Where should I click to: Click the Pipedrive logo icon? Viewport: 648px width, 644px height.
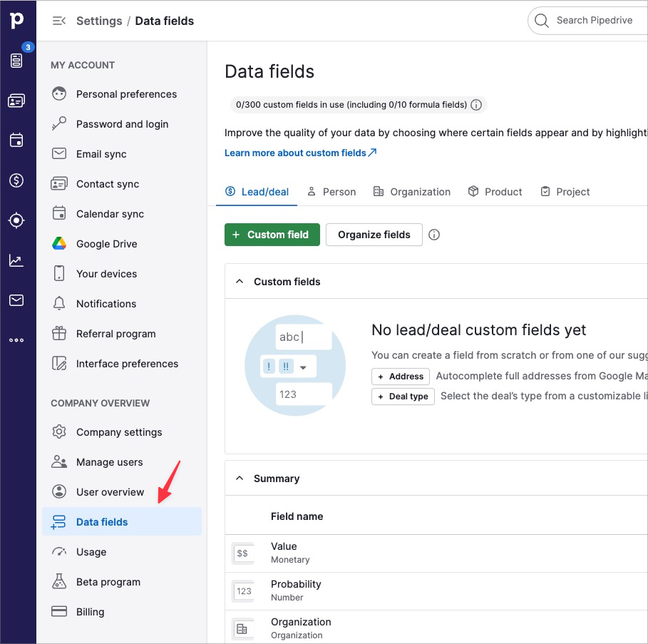16,20
